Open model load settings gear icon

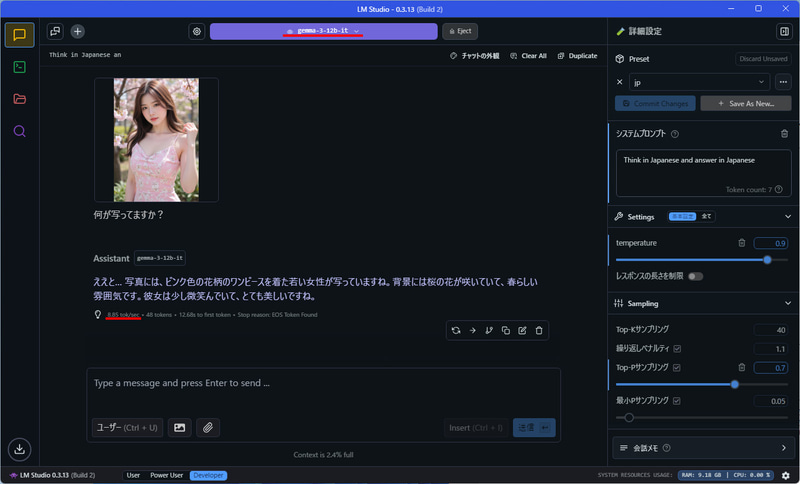click(197, 31)
